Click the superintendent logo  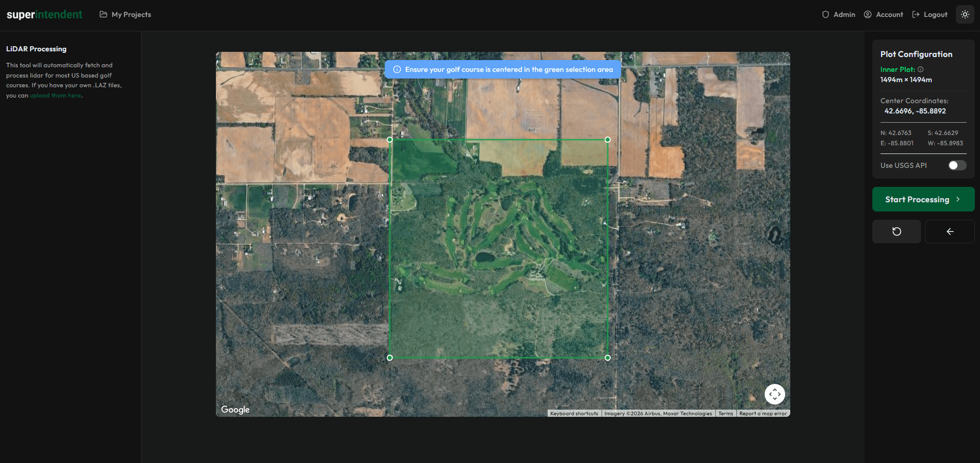44,14
